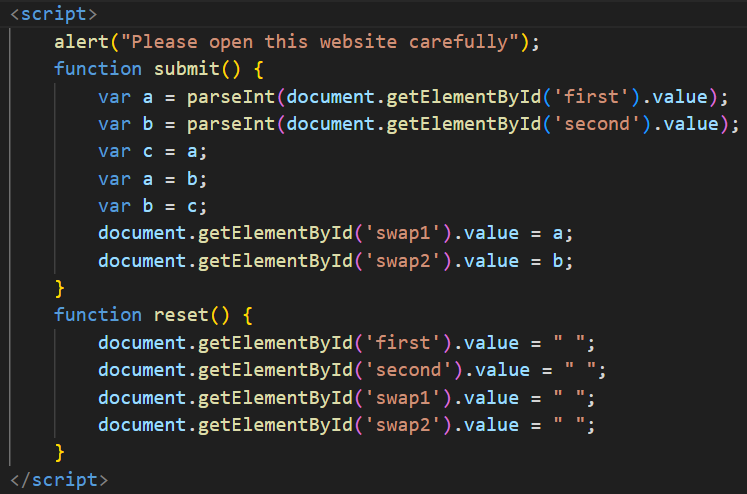The height and width of the screenshot is (494, 747).
Task: Click the alert function call
Action: pyautogui.click(x=81, y=42)
